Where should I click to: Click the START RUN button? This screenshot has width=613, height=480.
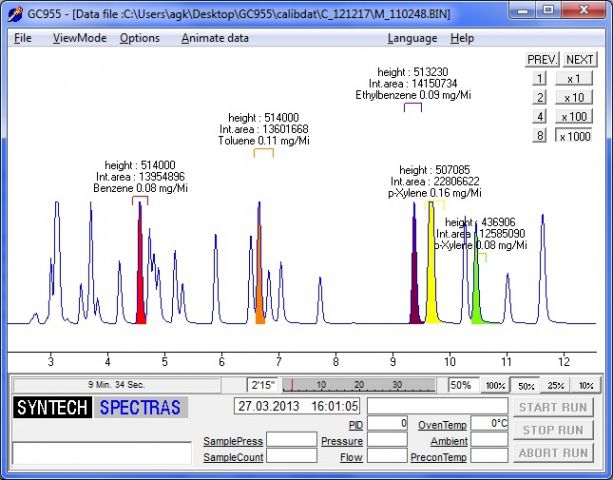[x=553, y=408]
